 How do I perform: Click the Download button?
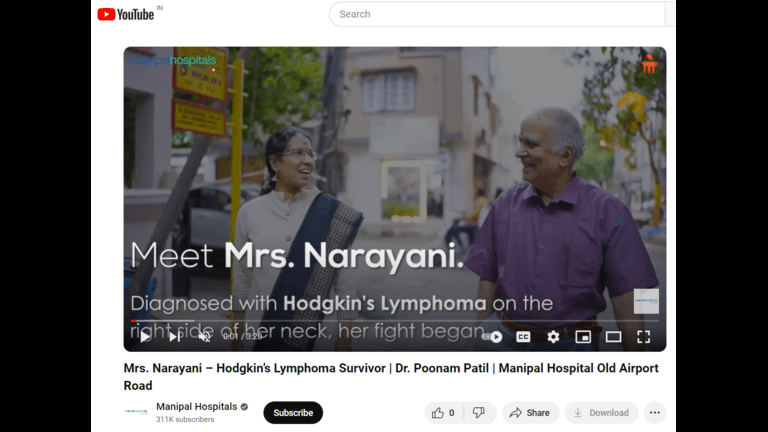601,412
